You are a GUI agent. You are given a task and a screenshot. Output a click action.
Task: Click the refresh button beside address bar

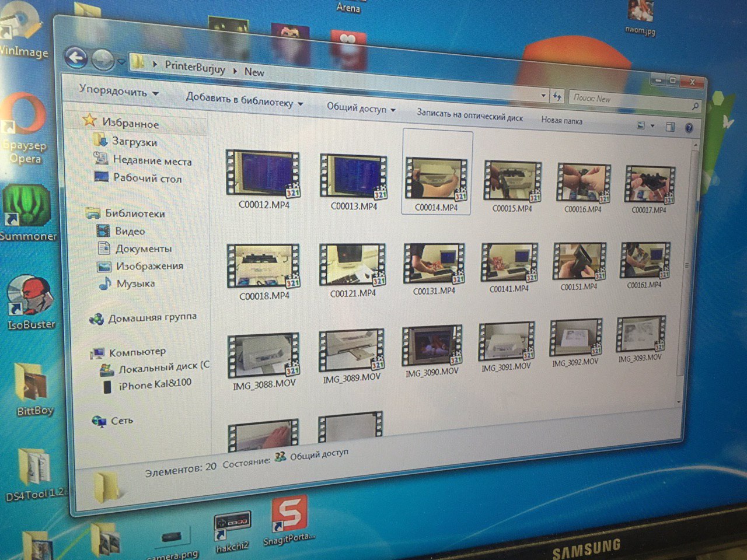[557, 96]
